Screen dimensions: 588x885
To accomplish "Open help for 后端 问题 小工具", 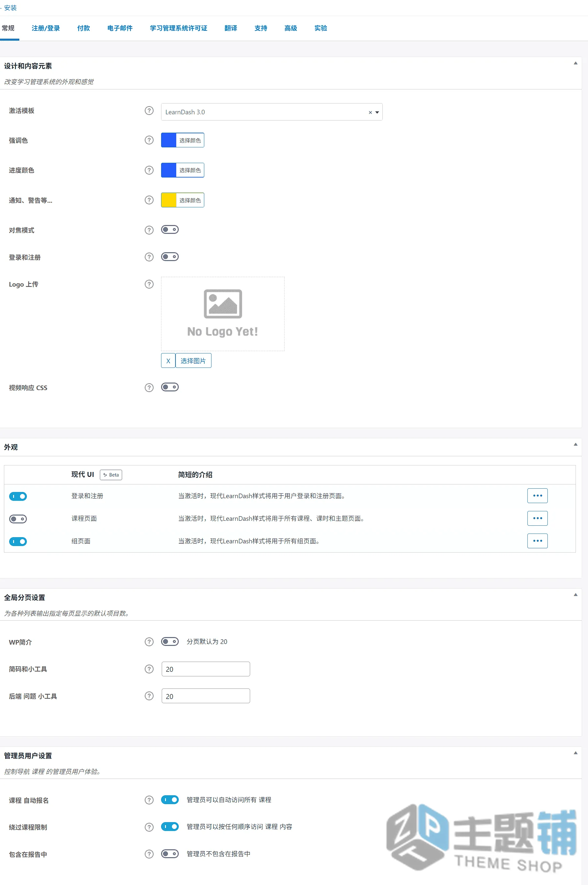I will [149, 696].
